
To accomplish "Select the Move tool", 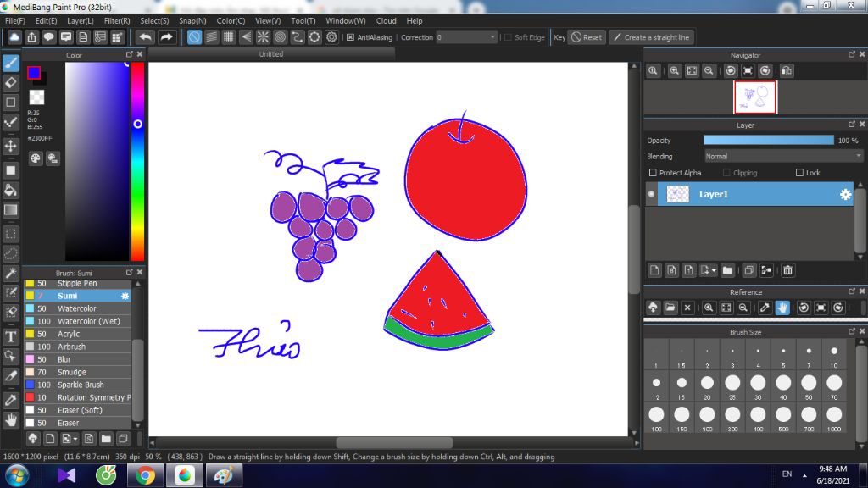I will pyautogui.click(x=10, y=146).
